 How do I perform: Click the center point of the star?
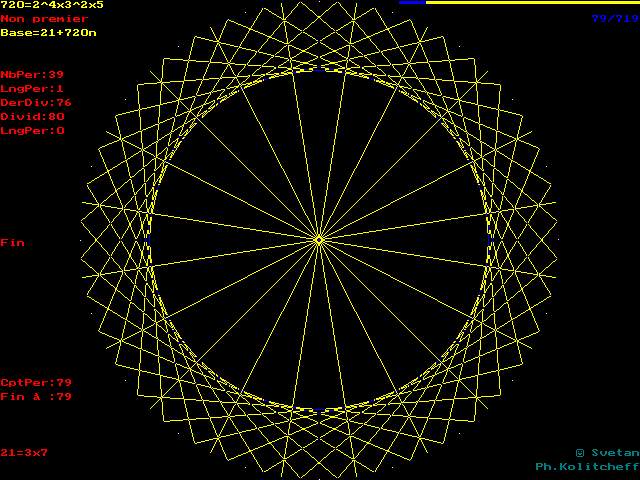point(319,240)
